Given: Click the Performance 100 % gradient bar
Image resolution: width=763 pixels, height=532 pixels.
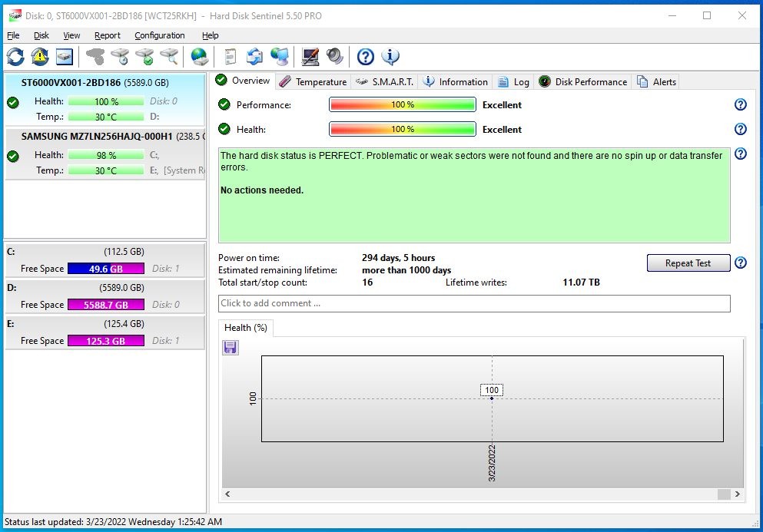Looking at the screenshot, I should coord(403,104).
